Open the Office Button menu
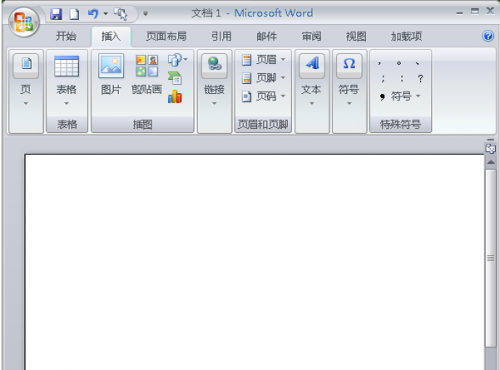 coord(24,21)
